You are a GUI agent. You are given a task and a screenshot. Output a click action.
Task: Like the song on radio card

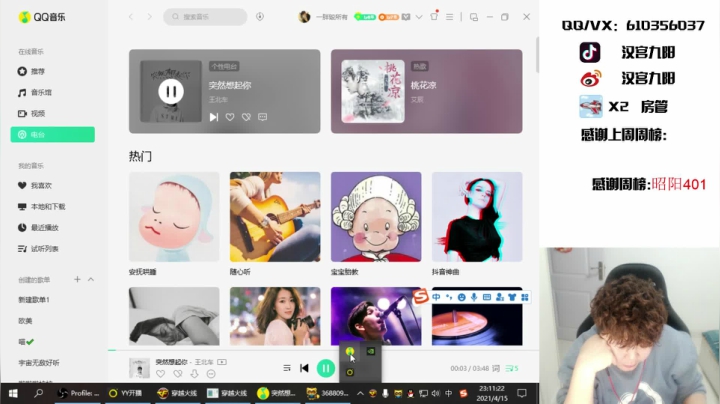(x=230, y=117)
